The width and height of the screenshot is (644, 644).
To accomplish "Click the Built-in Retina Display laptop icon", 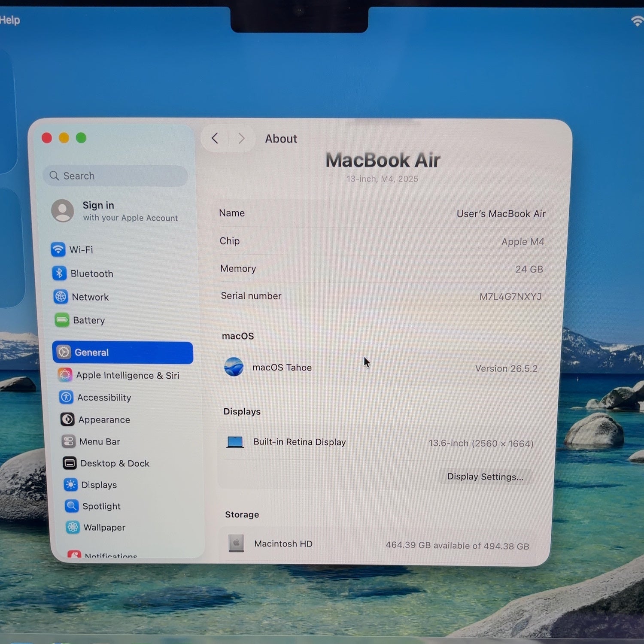I will [235, 442].
